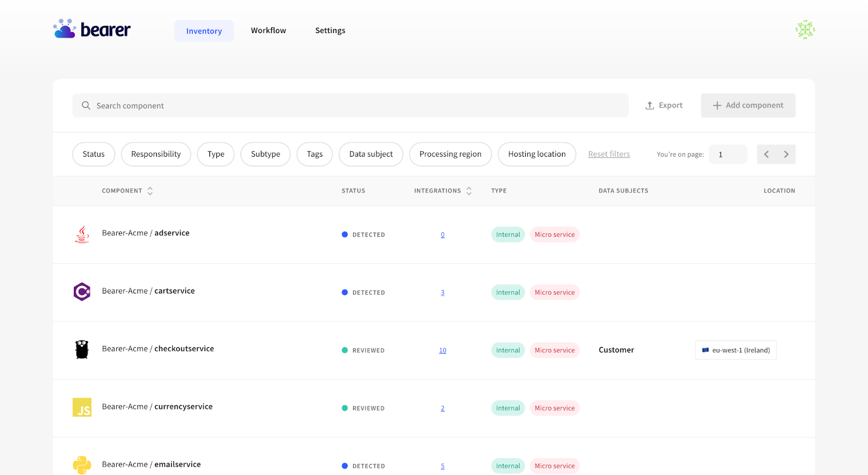Click checkoutservice integrations count 10
This screenshot has height=475, width=868.
443,350
